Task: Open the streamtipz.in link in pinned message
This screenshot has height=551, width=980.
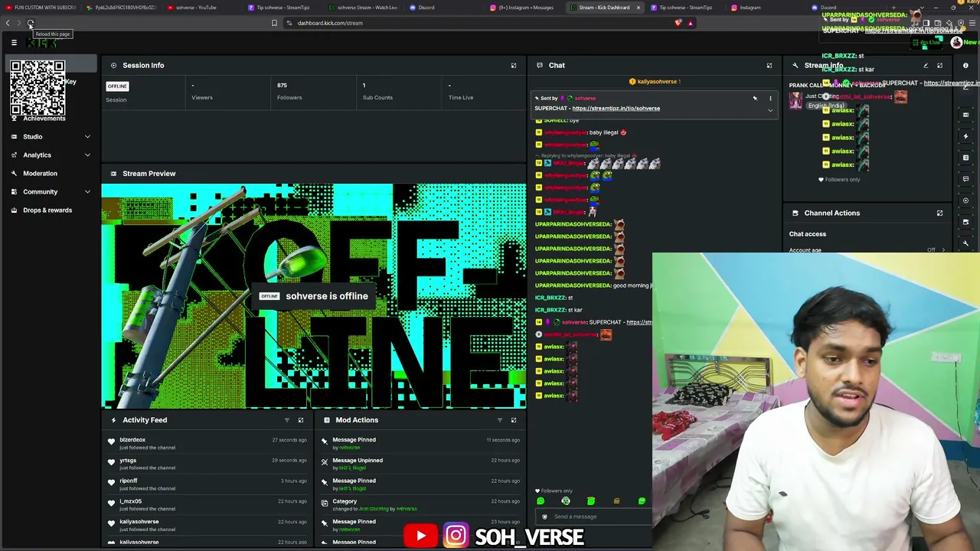Action: (616, 109)
